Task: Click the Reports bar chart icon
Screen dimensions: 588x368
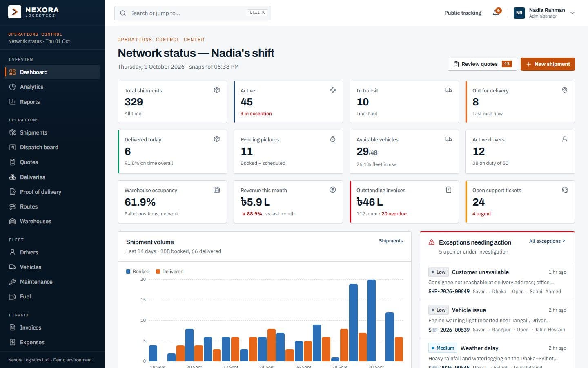Action: [x=12, y=102]
